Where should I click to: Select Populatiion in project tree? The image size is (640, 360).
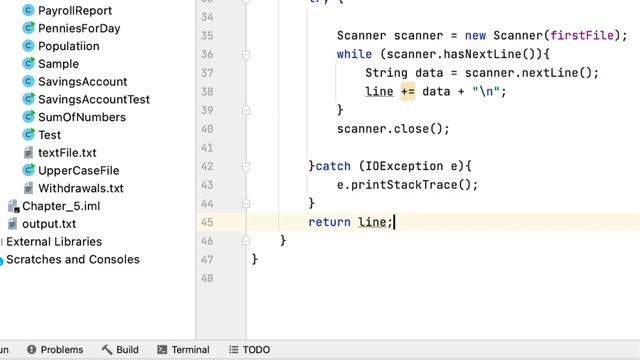click(x=69, y=46)
